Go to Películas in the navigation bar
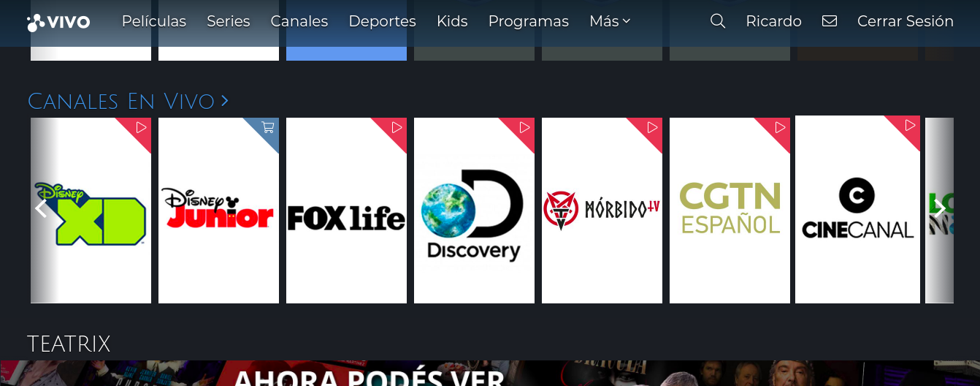Image resolution: width=980 pixels, height=386 pixels. coord(154,21)
